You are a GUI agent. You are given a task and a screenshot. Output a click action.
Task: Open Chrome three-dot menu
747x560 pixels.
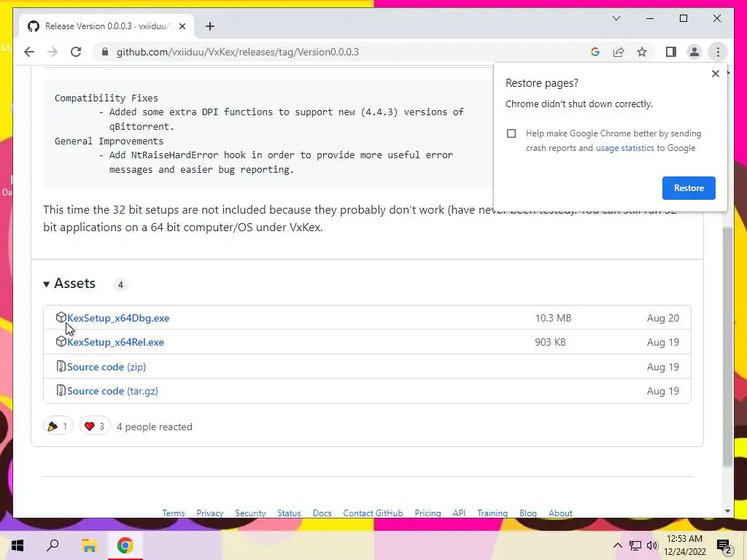[718, 52]
